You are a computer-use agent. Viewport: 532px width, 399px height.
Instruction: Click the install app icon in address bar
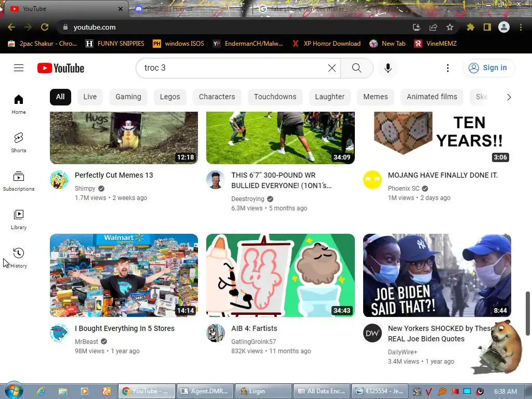[x=417, y=27]
